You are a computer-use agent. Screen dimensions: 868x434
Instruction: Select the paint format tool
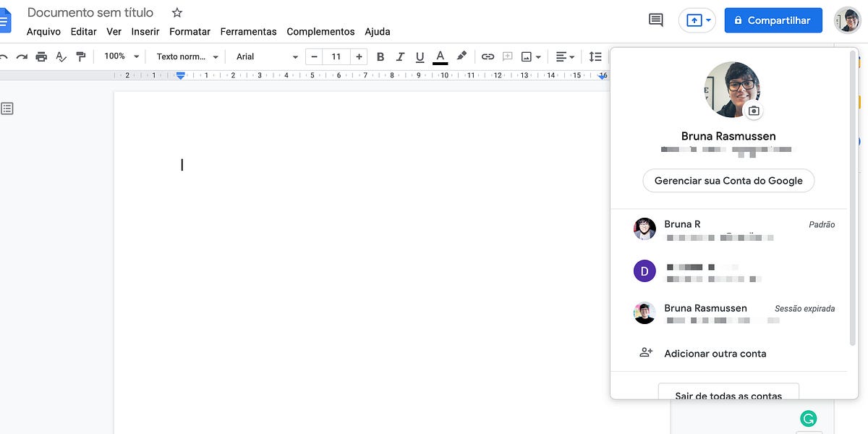pos(82,56)
